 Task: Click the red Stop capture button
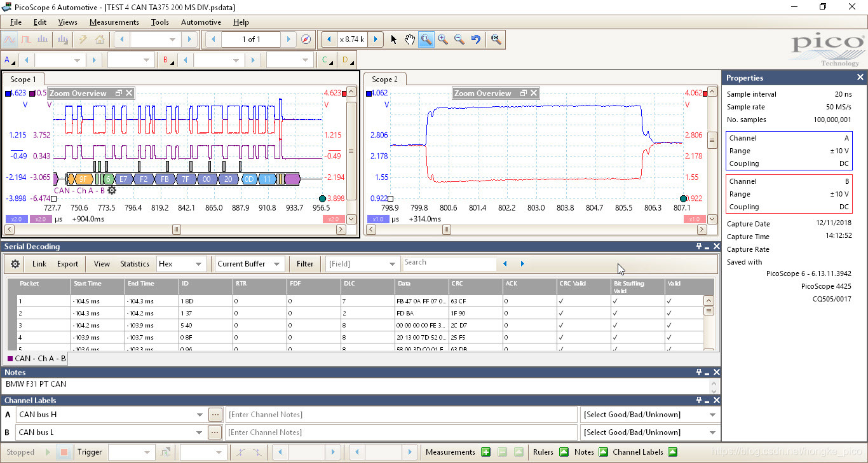click(x=64, y=452)
